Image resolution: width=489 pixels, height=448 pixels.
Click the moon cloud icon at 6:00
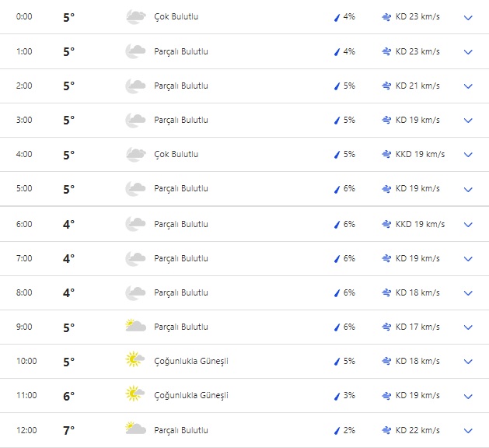click(135, 224)
